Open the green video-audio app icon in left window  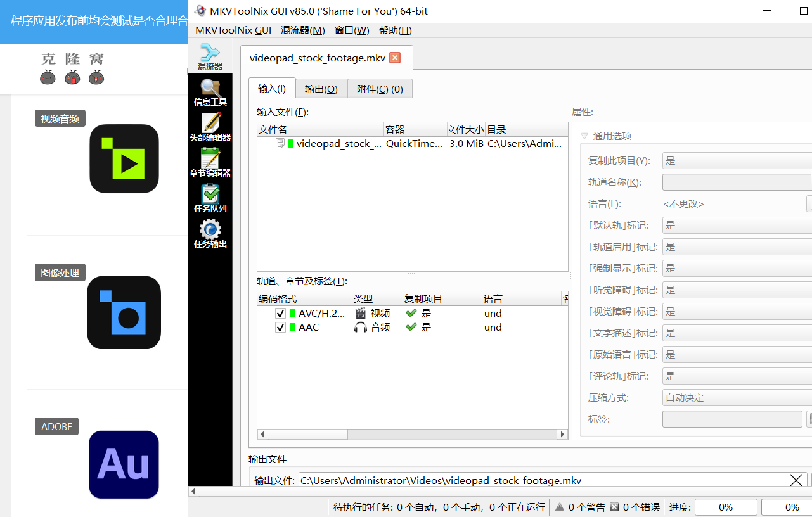124,159
